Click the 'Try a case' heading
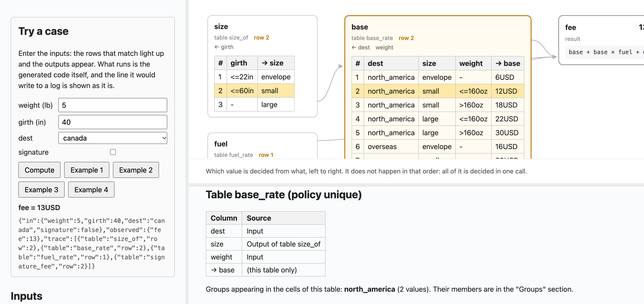Screen dimensions: 644x304 [x=44, y=31]
